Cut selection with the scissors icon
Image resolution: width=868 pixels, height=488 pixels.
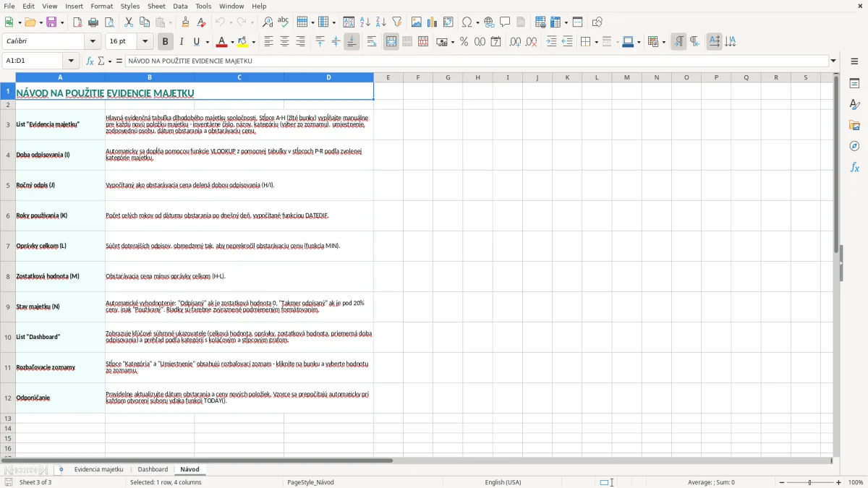tap(129, 22)
